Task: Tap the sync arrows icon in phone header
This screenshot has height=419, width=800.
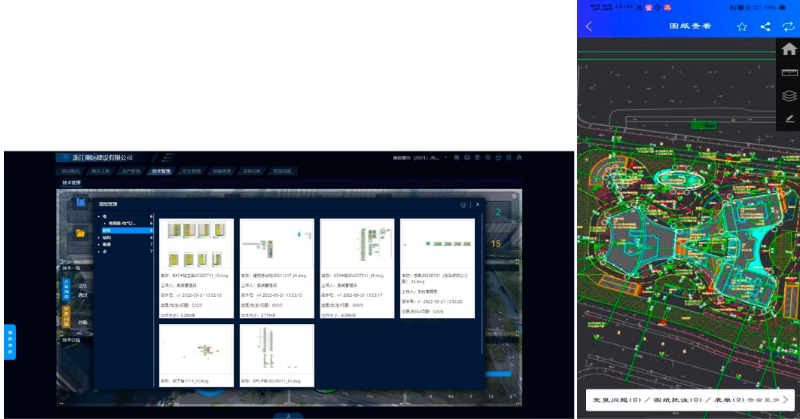Action: click(788, 27)
